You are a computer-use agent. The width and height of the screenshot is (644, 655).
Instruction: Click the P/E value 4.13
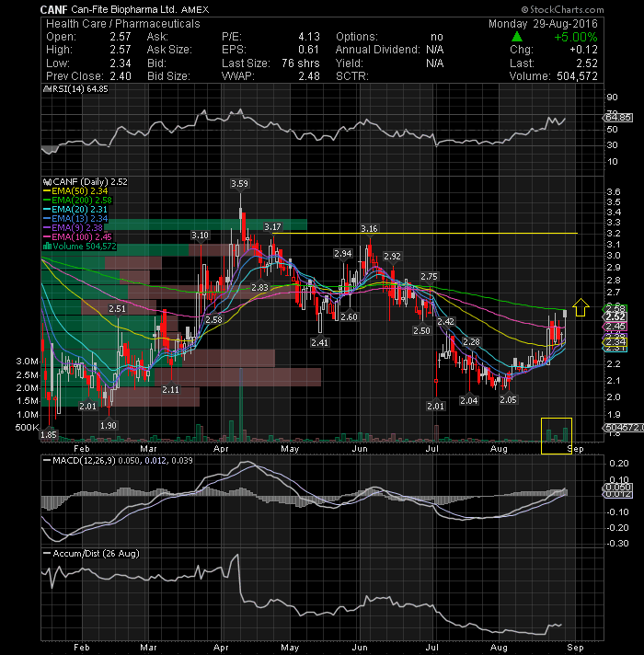coord(309,37)
